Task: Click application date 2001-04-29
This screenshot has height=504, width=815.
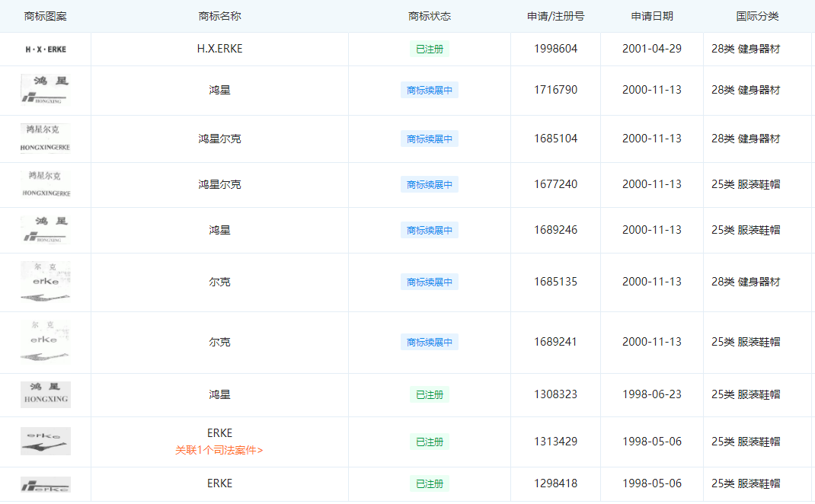Action: (652, 49)
